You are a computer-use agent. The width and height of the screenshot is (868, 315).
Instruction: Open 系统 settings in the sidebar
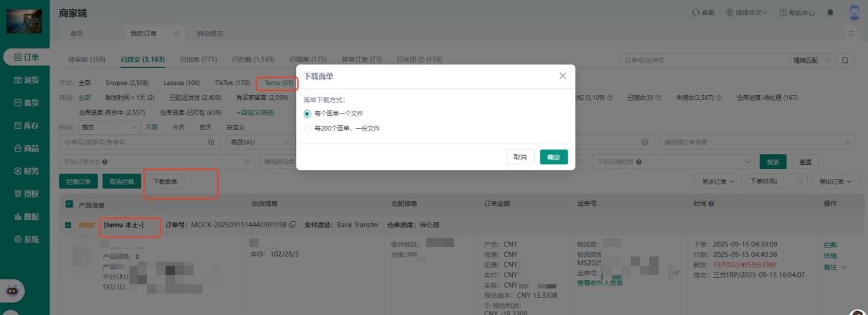pos(26,240)
